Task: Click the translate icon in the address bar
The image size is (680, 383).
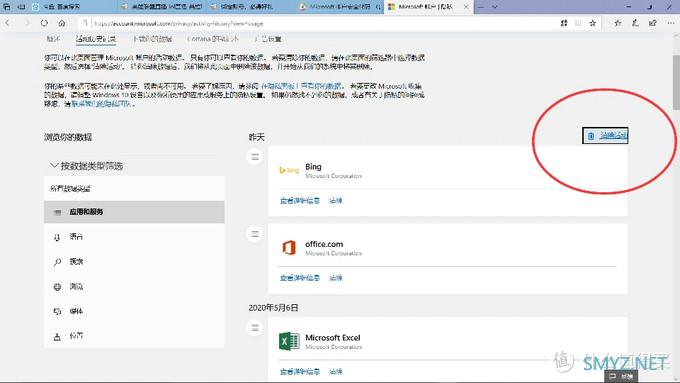Action: pos(564,23)
